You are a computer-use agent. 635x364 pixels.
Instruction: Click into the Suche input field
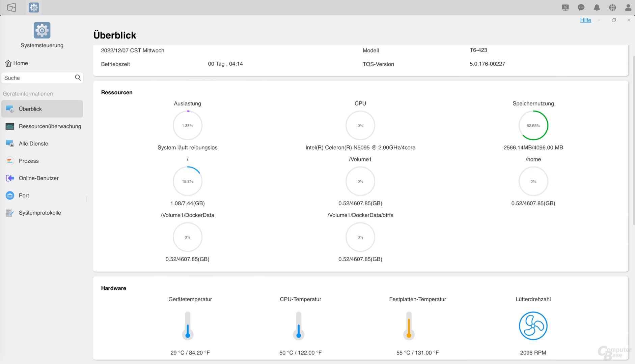(37, 78)
